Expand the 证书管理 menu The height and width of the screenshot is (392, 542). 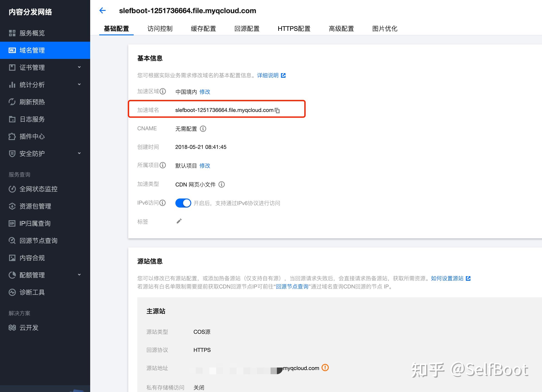79,67
